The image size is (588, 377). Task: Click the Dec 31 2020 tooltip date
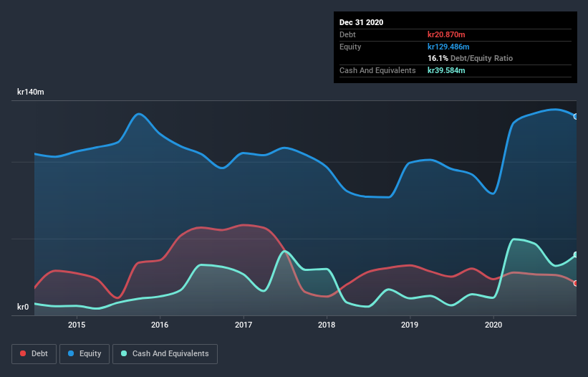pyautogui.click(x=361, y=22)
